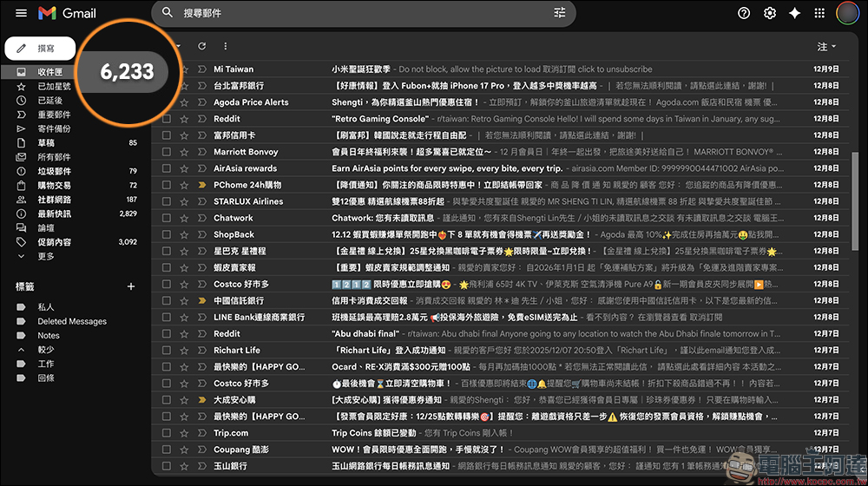This screenshot has width=868, height=486.
Task: Open the select-all dropdown arrow
Action: point(178,46)
